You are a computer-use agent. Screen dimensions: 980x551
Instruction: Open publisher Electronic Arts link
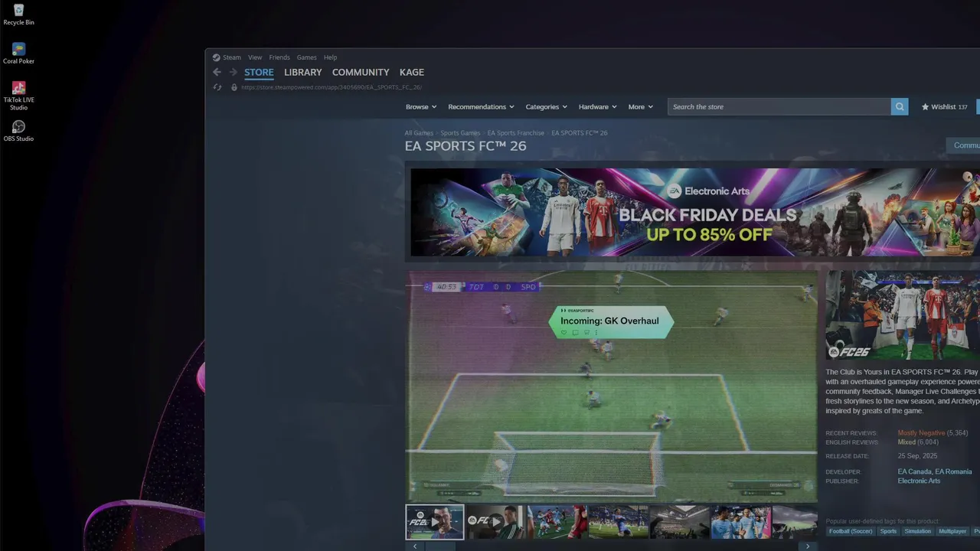pos(919,481)
